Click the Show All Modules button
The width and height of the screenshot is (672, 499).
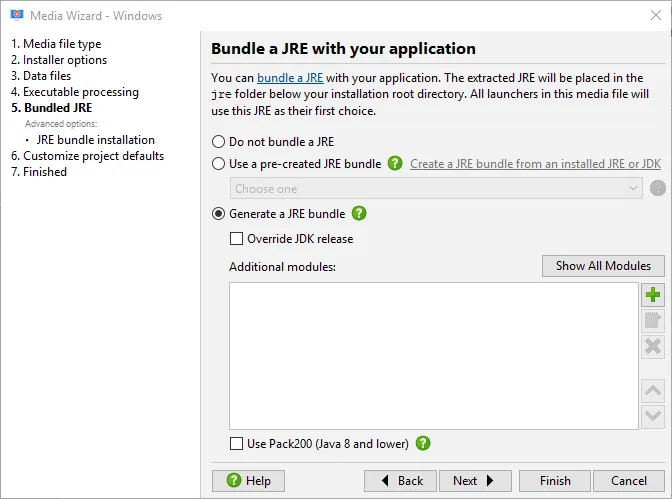pyautogui.click(x=603, y=266)
